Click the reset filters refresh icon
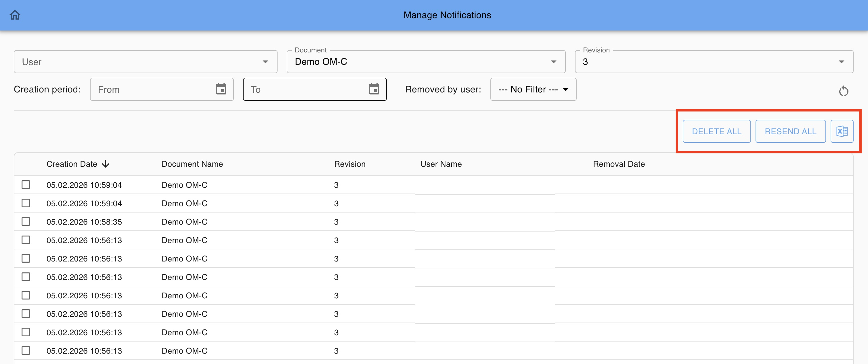 click(843, 91)
